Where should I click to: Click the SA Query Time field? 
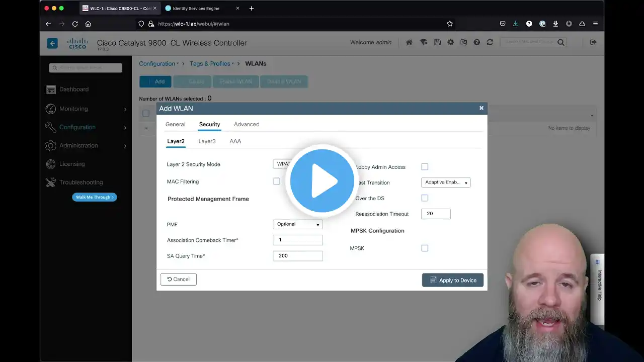coord(298,256)
